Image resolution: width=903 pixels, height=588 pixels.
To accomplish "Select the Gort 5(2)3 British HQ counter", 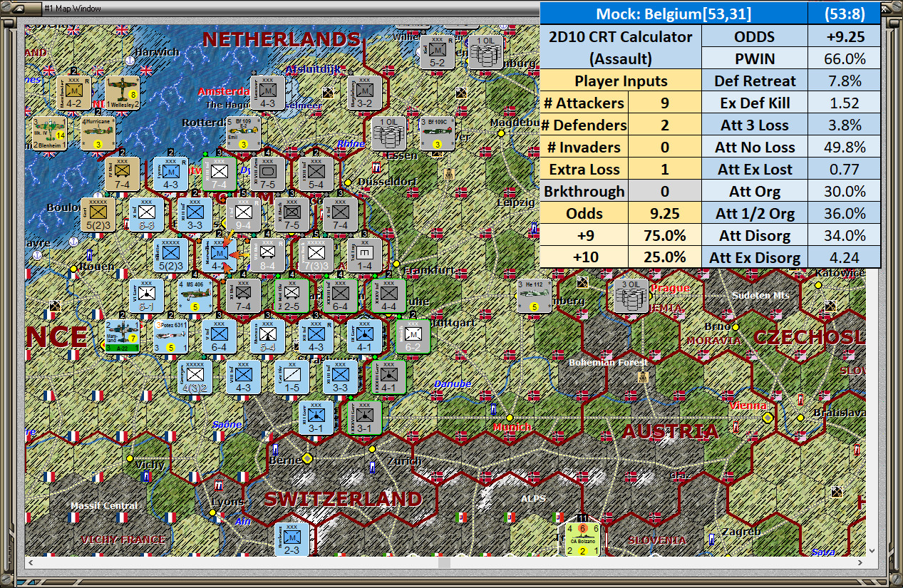I will tap(98, 215).
